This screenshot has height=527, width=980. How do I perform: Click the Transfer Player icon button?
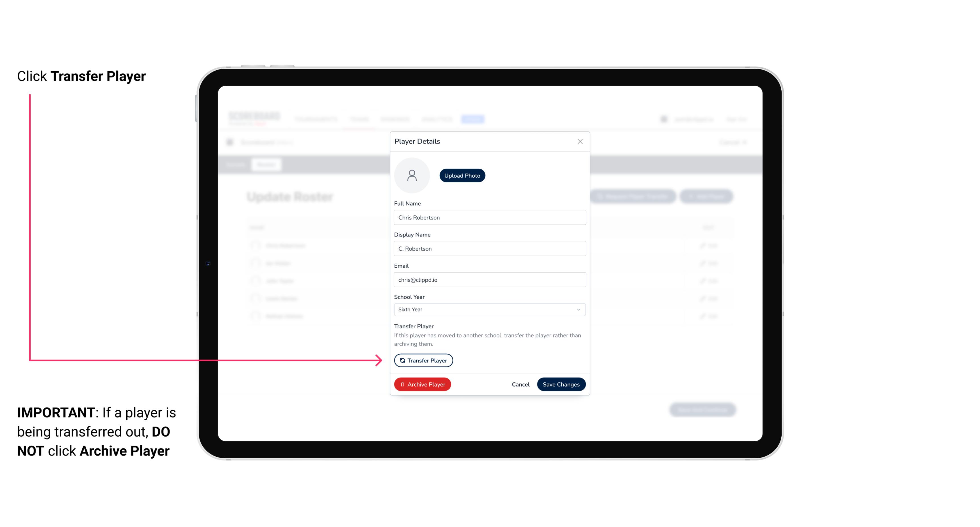tap(423, 360)
